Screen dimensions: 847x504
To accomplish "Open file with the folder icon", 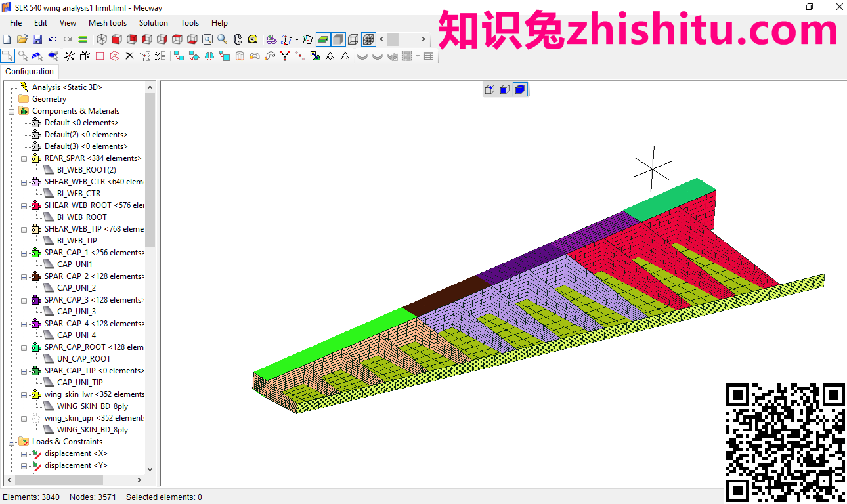I will (22, 39).
